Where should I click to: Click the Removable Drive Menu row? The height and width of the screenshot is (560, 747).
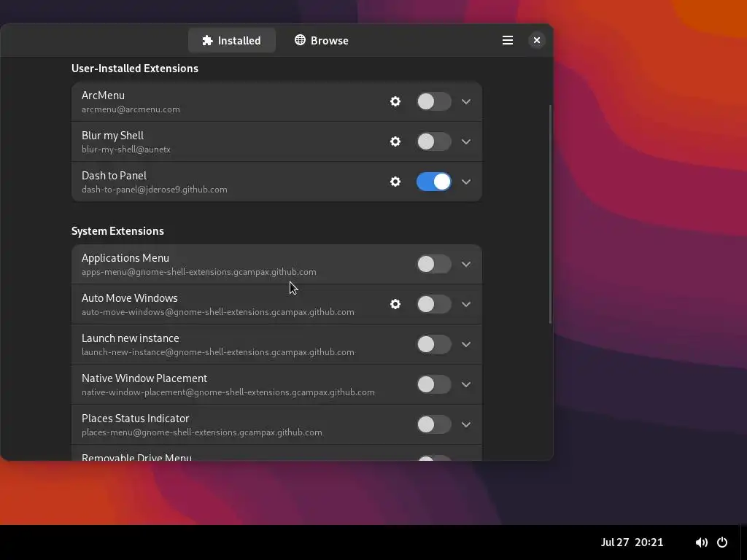tap(276, 453)
